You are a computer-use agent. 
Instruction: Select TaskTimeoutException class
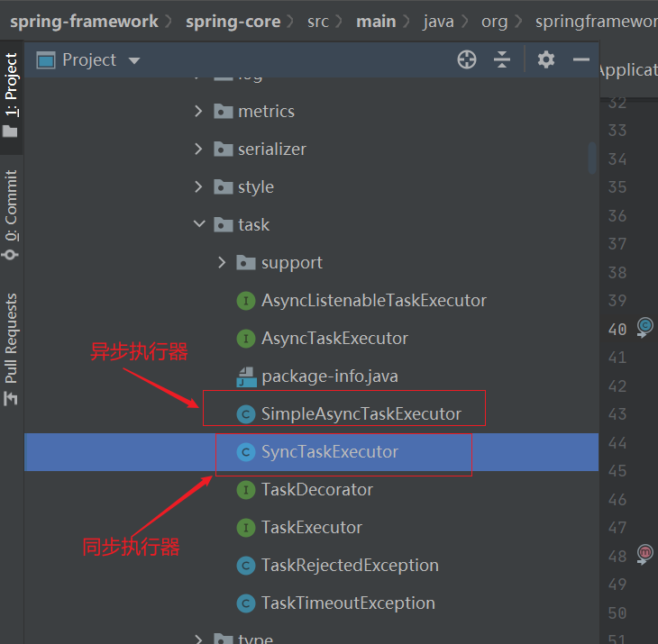click(x=348, y=603)
